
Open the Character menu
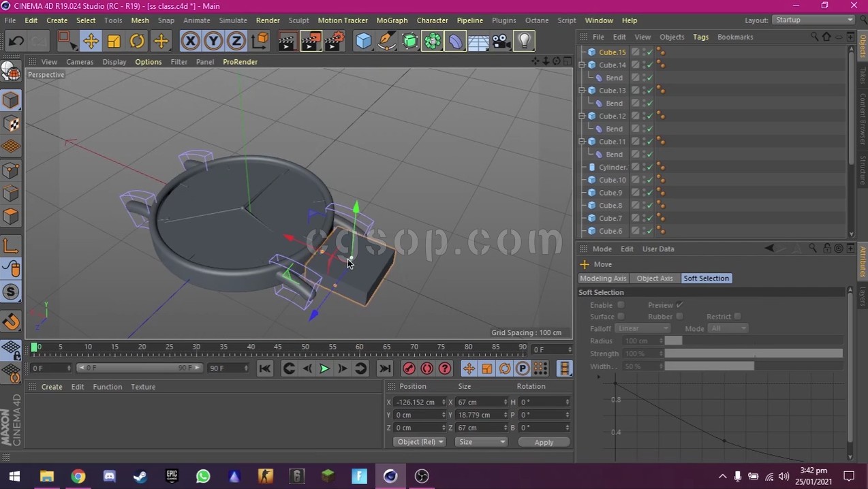click(x=432, y=20)
